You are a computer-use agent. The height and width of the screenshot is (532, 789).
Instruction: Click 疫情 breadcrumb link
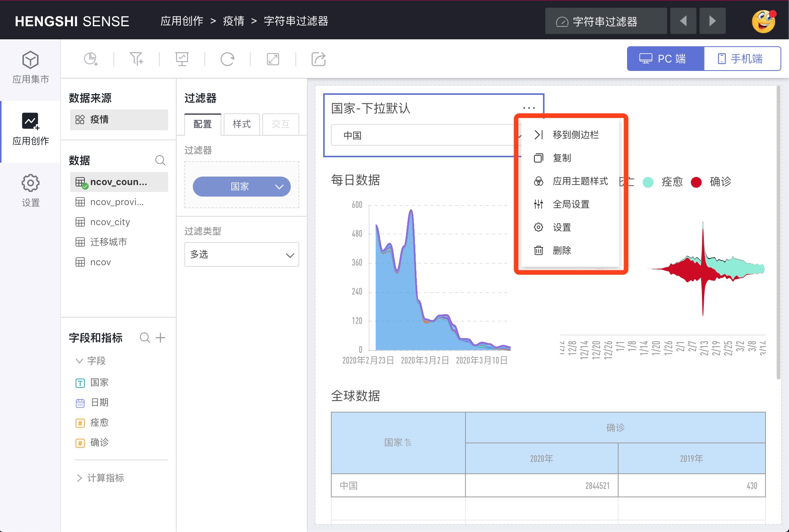click(234, 21)
